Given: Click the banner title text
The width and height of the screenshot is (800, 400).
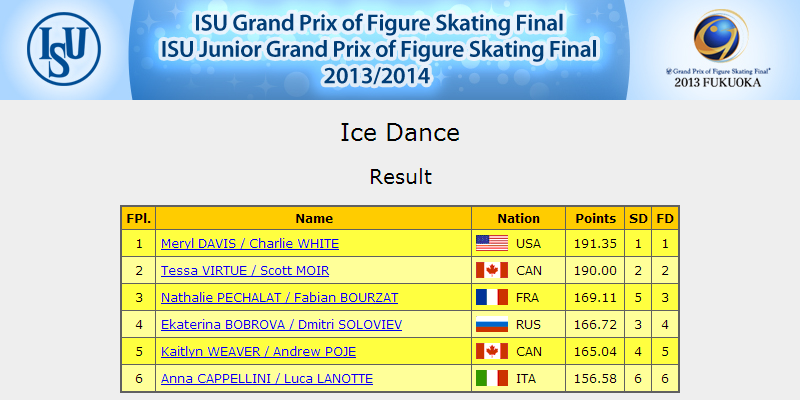Looking at the screenshot, I should pyautogui.click(x=379, y=49).
